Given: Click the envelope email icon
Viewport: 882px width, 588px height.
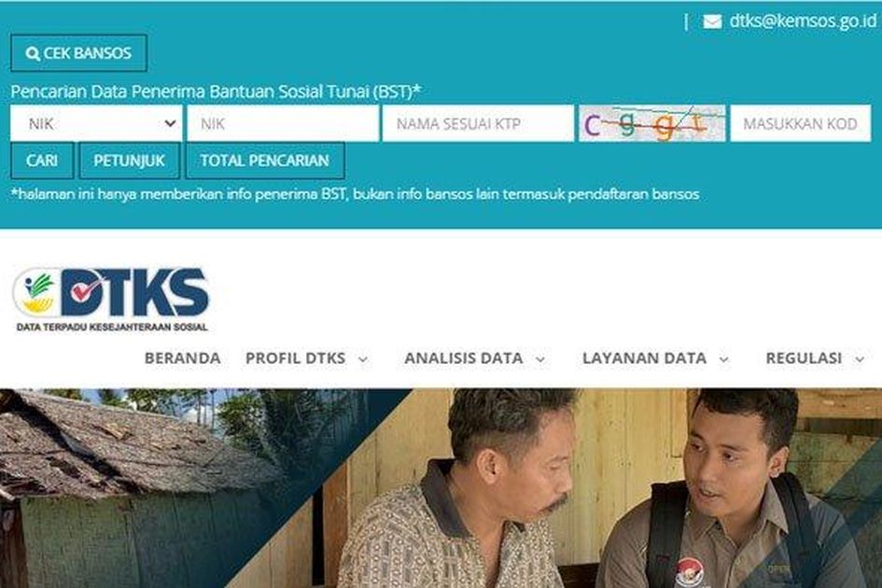Looking at the screenshot, I should [x=712, y=22].
